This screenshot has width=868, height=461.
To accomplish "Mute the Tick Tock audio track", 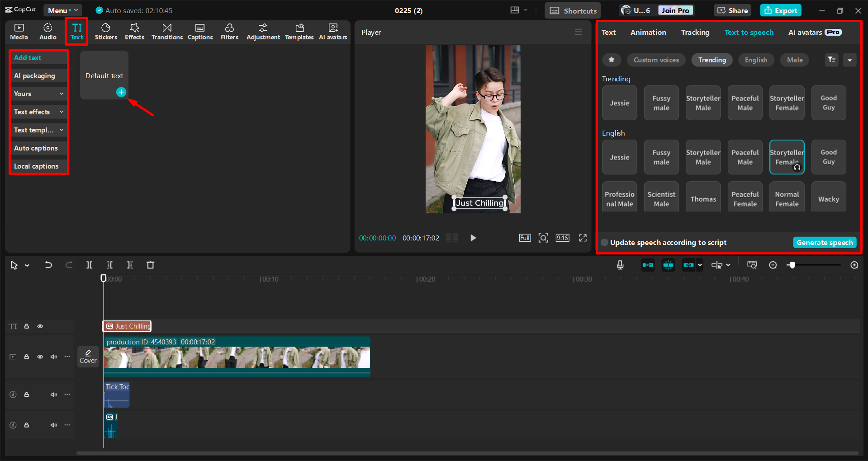I will [53, 394].
